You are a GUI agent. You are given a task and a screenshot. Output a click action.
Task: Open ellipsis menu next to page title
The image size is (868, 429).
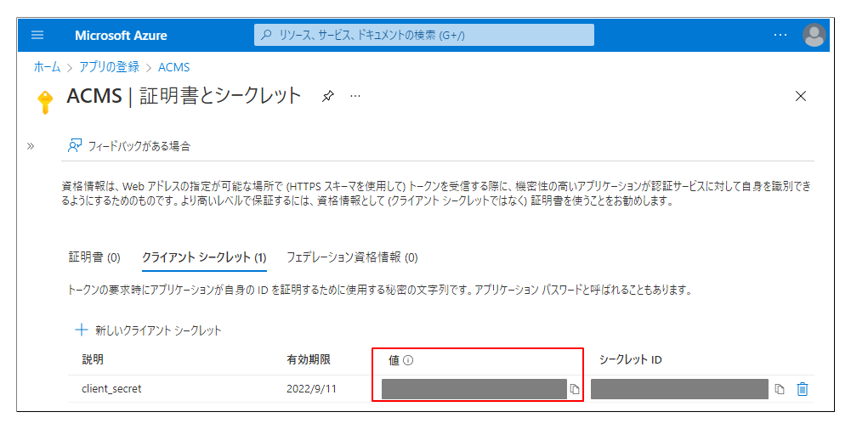click(x=355, y=96)
